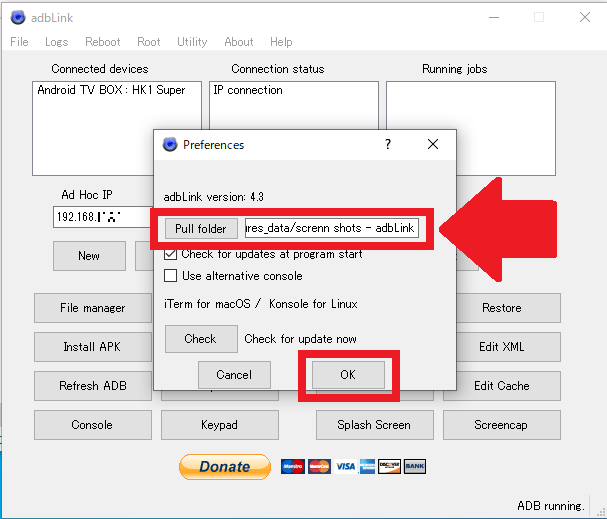Screen dimensions: 607x519
Task: Open the Logs menu
Action: pyautogui.click(x=57, y=42)
